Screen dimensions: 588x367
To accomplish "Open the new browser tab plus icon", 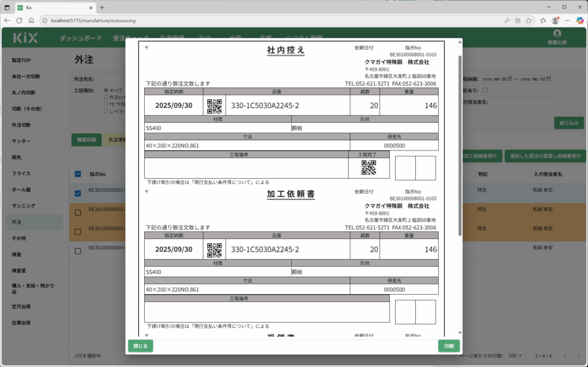I will [x=102, y=7].
